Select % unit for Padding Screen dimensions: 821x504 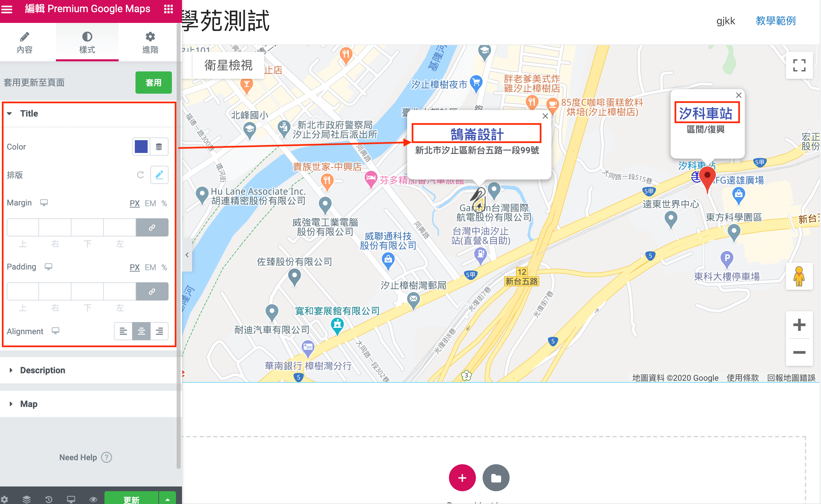tap(164, 267)
